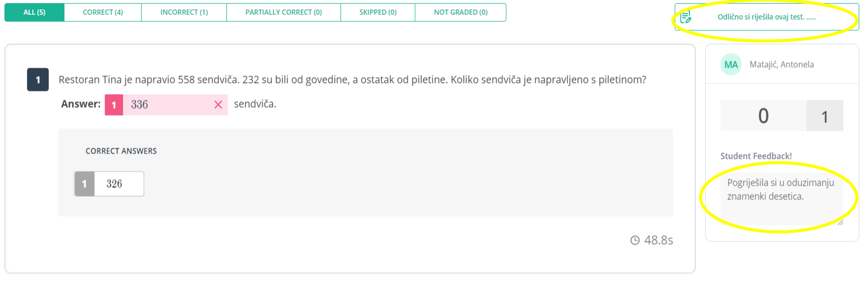
Task: Click the feedback textarea resize handle
Action: (840, 222)
